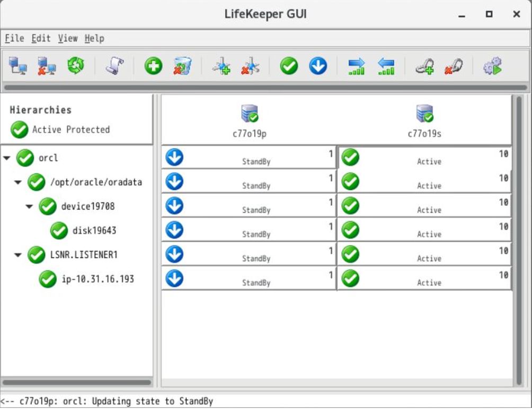532x409 pixels.
Task: Close the LifeKeeper GUI window
Action: 517,14
